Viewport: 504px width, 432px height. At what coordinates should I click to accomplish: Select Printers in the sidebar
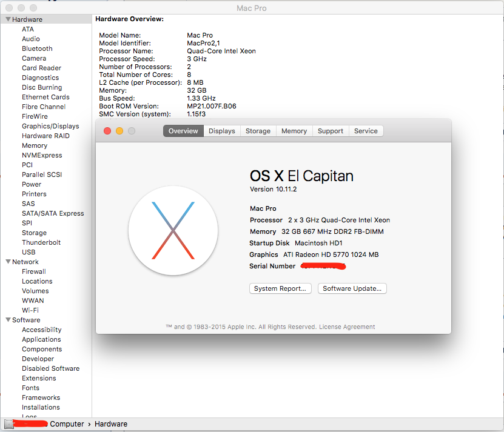34,194
